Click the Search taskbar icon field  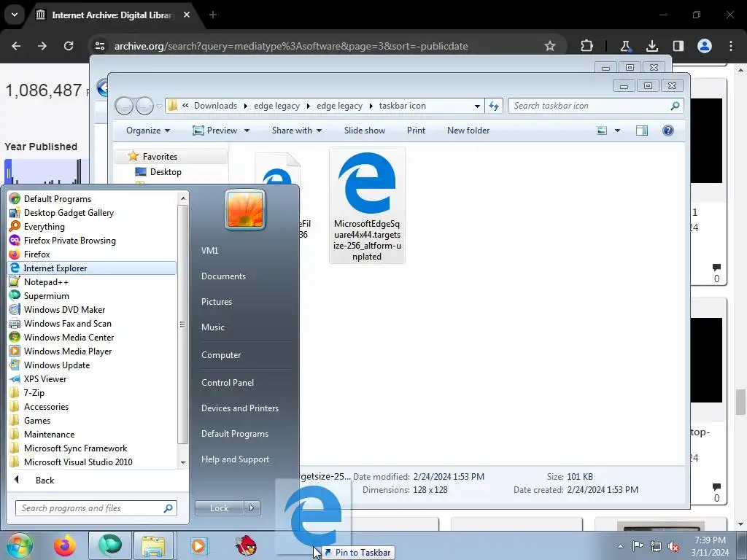[595, 106]
